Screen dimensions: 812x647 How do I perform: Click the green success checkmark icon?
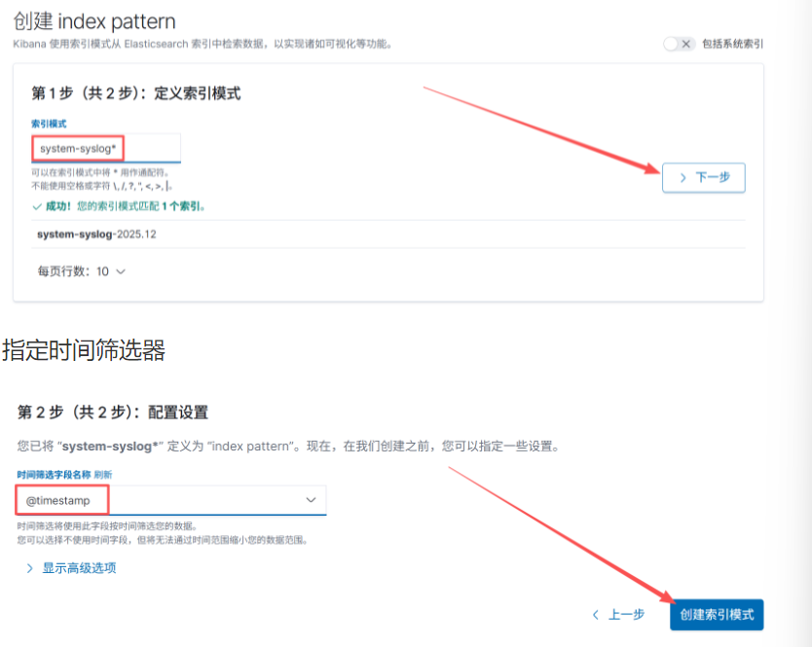tap(37, 206)
